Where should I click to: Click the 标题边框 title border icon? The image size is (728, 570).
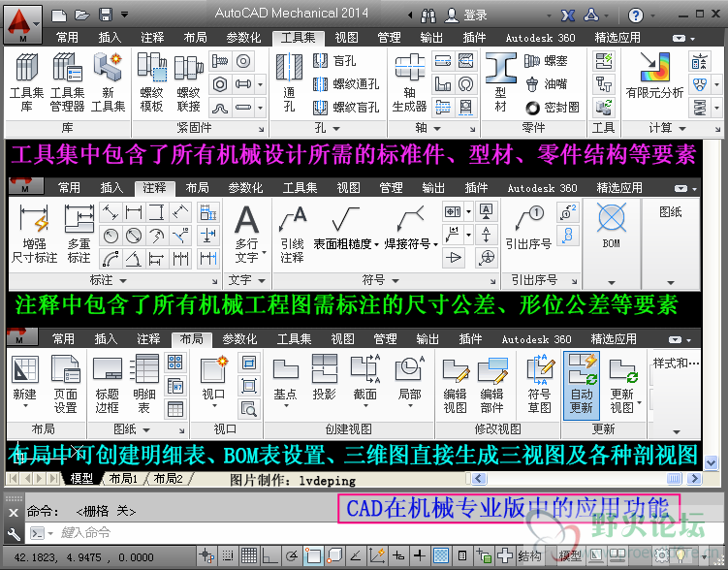coord(108,384)
